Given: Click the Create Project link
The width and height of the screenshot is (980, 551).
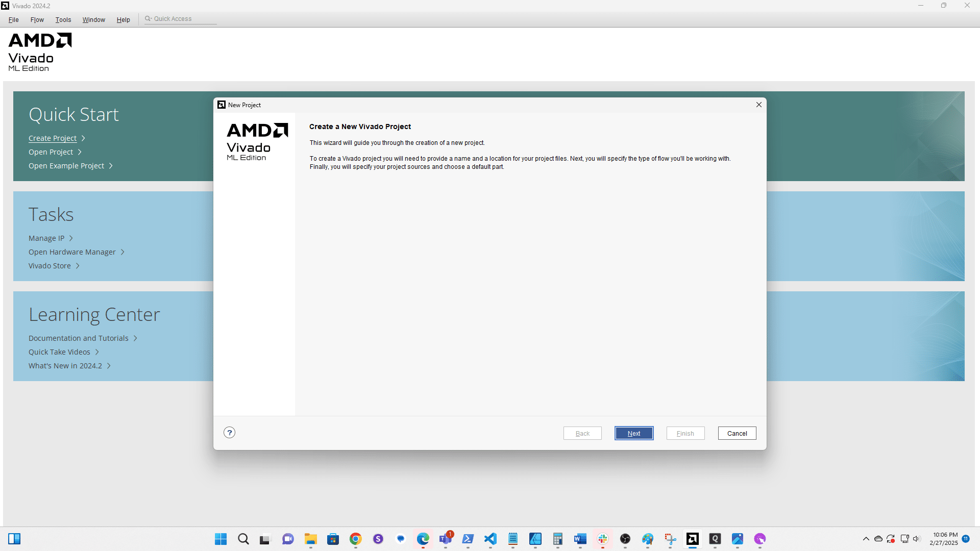Looking at the screenshot, I should tap(53, 138).
